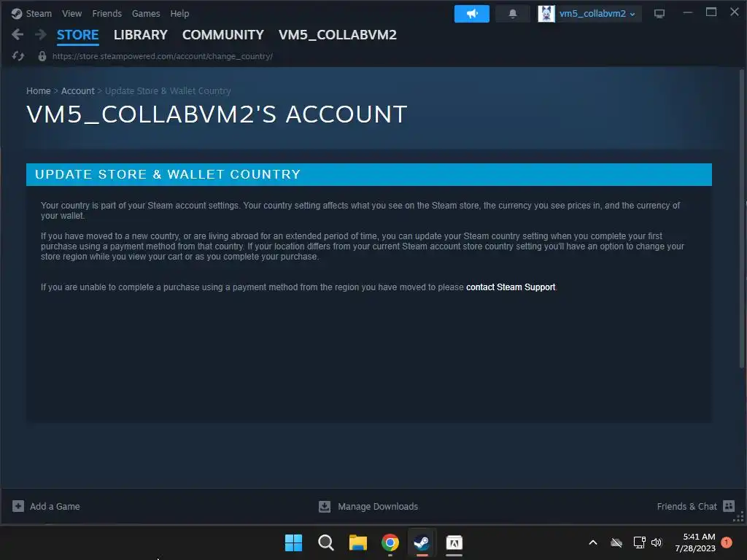Open the contact Steam Support link
Image resolution: width=747 pixels, height=560 pixels.
(511, 287)
